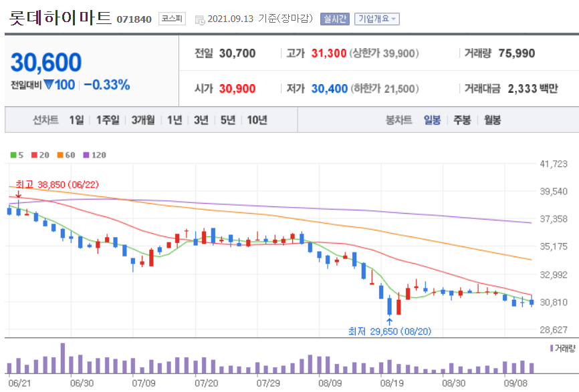Click the 거래량 value 75,990

coord(517,53)
